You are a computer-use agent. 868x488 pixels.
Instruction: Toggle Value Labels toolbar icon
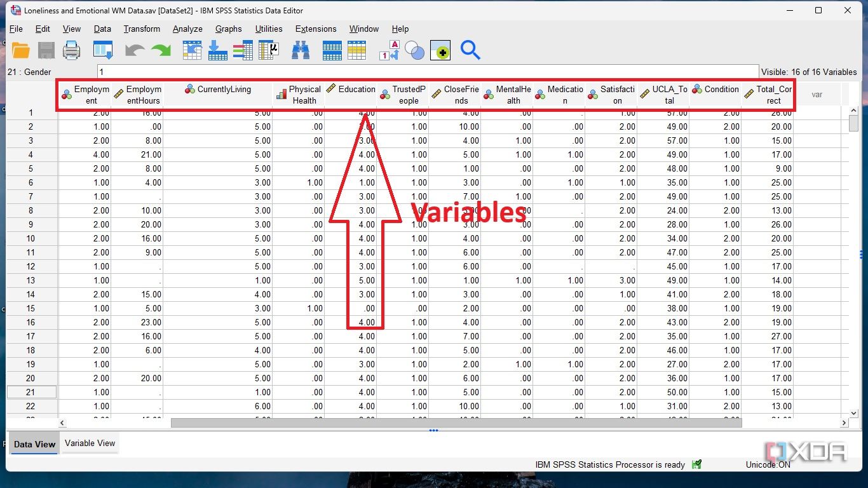(x=389, y=50)
